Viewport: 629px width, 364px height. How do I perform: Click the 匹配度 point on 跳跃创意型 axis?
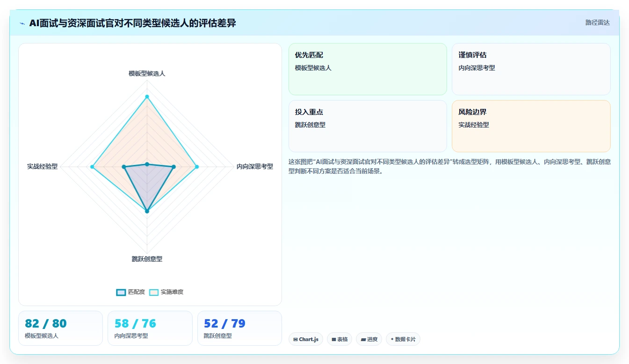coord(147,212)
